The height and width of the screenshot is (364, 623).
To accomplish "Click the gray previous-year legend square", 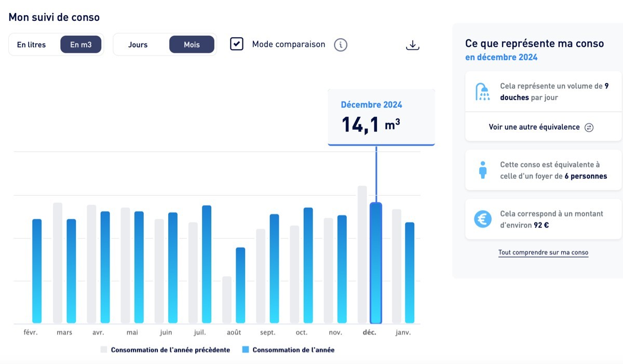I will 104,350.
